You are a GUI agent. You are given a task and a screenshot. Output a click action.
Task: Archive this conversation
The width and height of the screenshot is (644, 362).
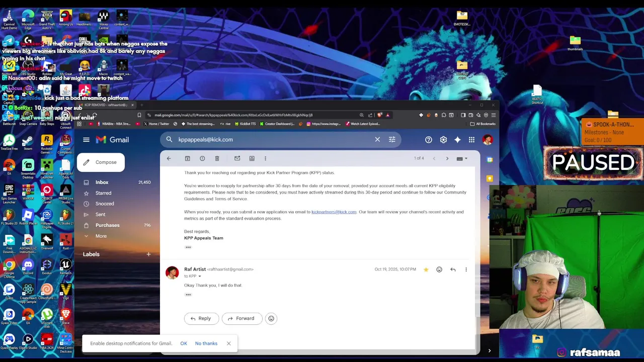pyautogui.click(x=187, y=158)
